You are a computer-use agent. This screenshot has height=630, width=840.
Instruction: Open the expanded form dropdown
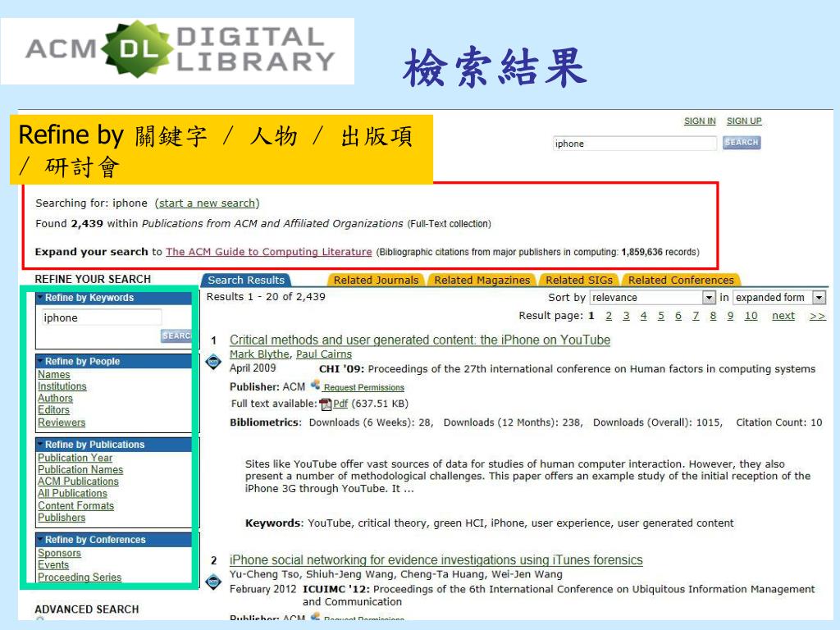(779, 297)
